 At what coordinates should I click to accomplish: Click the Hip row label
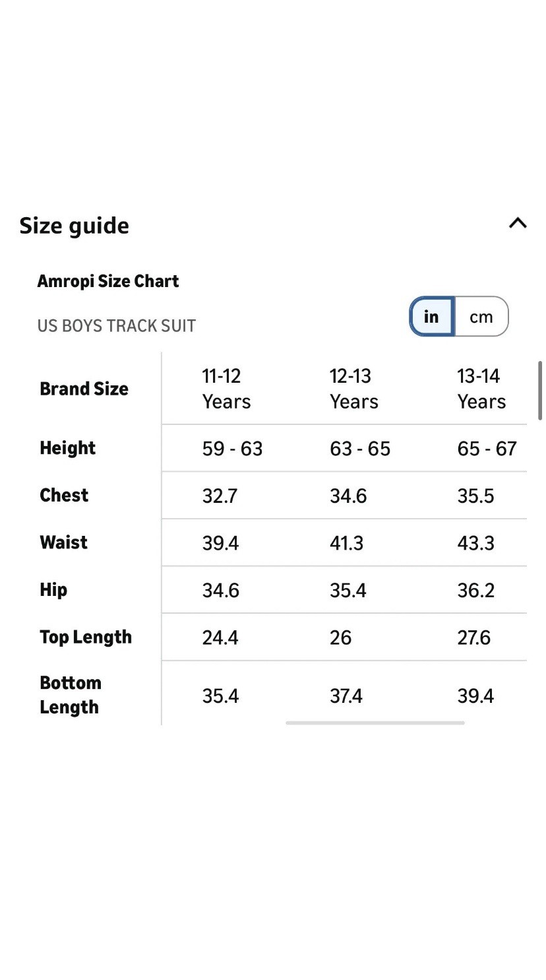click(x=53, y=590)
